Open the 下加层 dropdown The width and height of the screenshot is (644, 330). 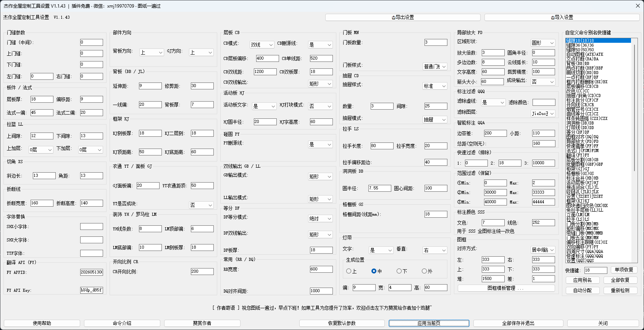[x=91, y=150]
